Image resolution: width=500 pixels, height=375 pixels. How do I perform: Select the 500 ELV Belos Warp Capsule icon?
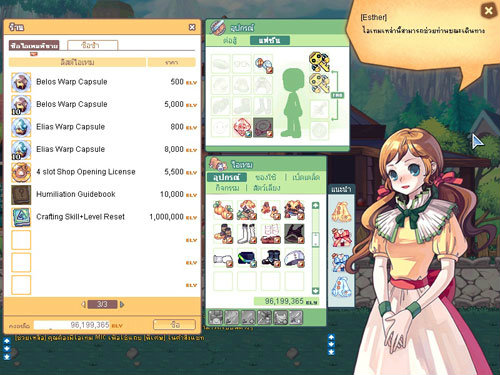click(x=21, y=82)
